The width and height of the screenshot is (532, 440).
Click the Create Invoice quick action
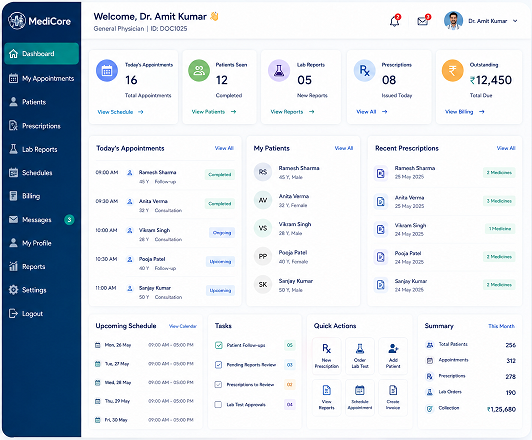tap(393, 398)
